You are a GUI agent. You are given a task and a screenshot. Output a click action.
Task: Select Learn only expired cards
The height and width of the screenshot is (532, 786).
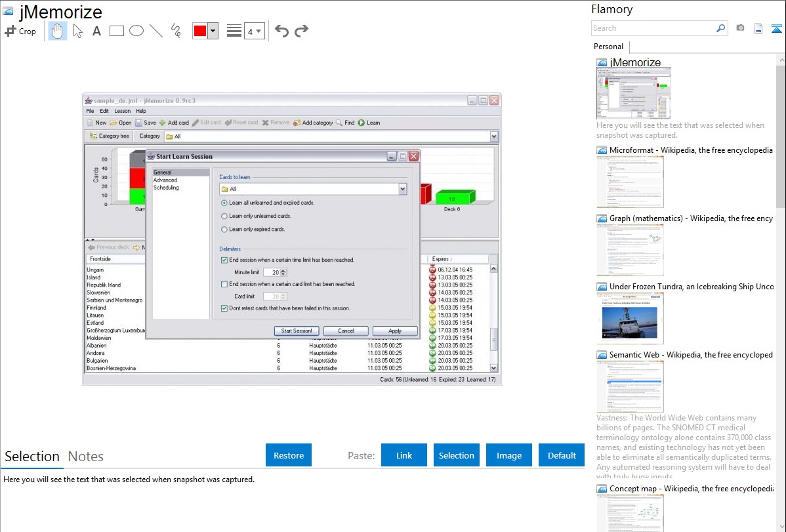224,229
